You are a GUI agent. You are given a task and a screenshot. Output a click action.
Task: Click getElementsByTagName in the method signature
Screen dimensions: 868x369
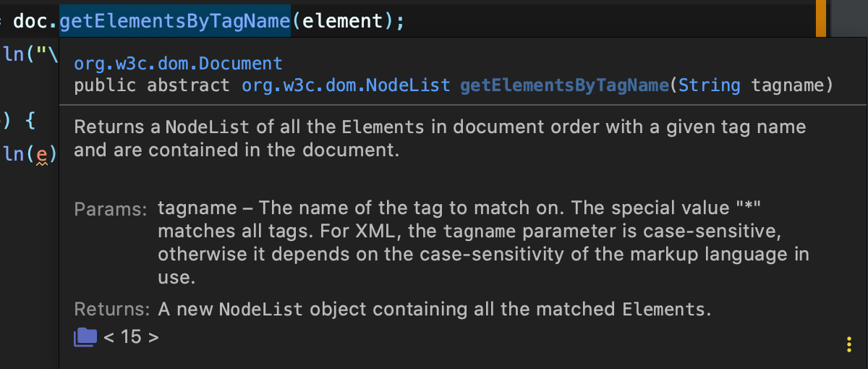(564, 85)
